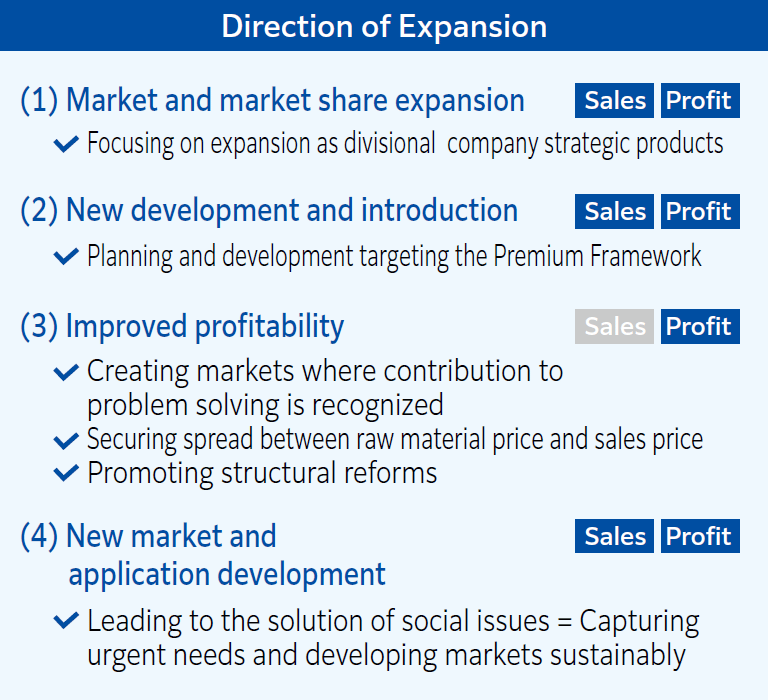Click the checkmark before 'Creating markets where contribution'
The width and height of the screenshot is (768, 700).
[x=66, y=373]
